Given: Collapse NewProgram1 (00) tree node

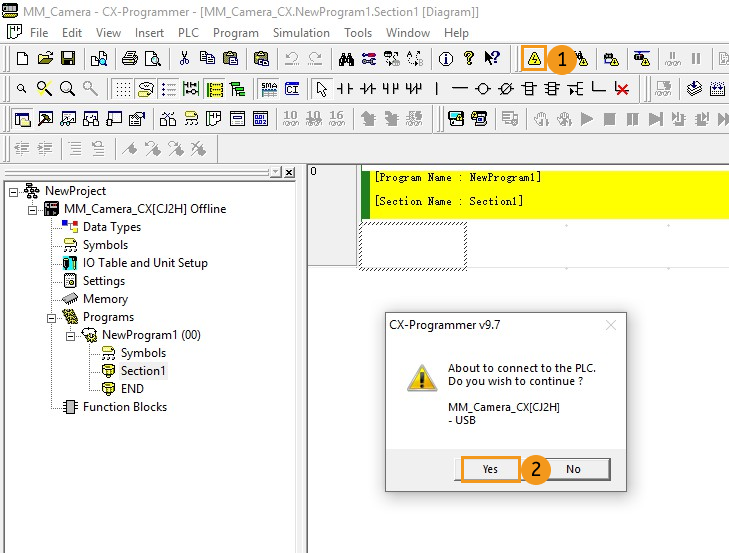Looking at the screenshot, I should (70, 336).
